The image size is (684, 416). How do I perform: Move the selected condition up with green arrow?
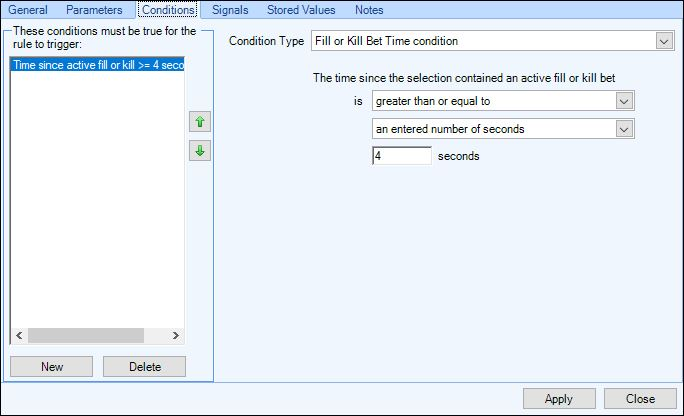click(x=200, y=122)
